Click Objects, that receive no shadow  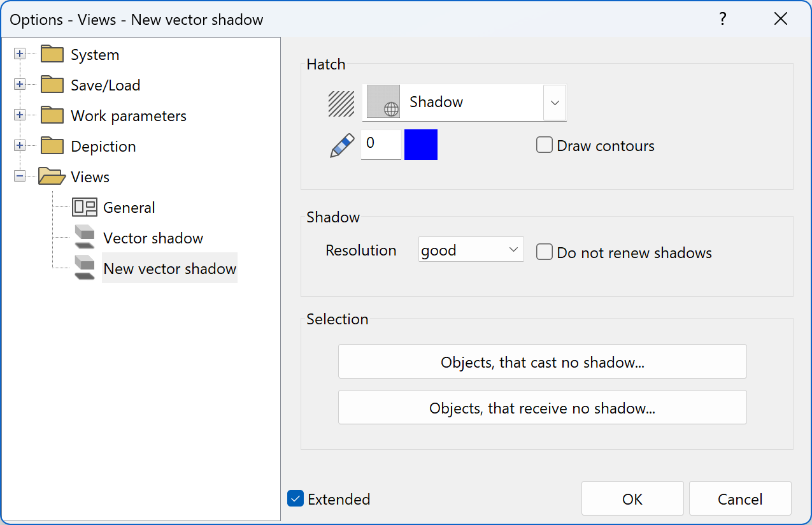542,407
